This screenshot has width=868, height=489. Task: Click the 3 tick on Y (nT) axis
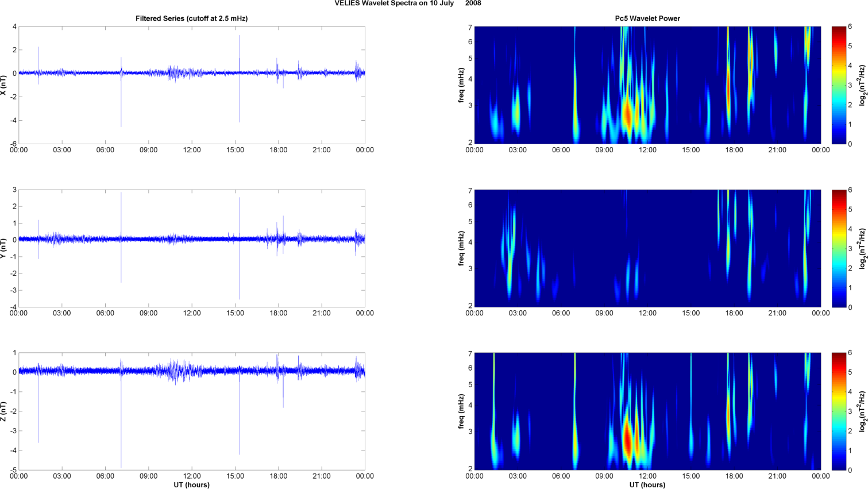[x=15, y=190]
